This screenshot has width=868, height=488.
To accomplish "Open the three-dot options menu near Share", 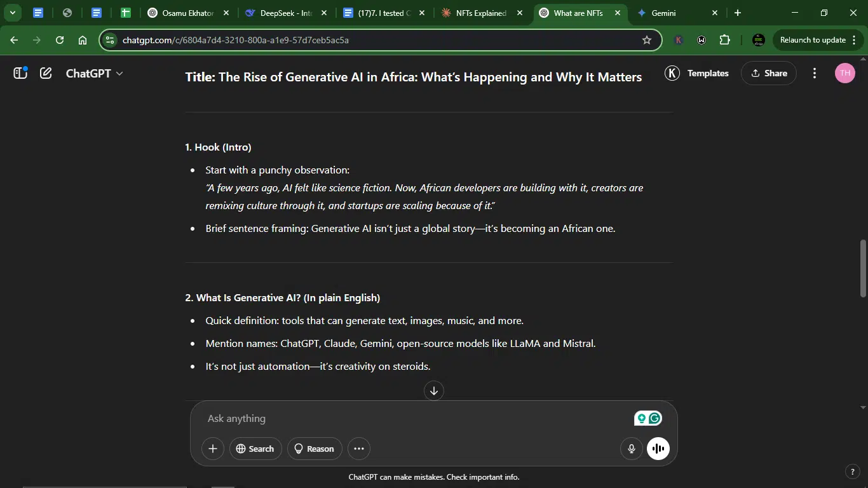I will [815, 73].
